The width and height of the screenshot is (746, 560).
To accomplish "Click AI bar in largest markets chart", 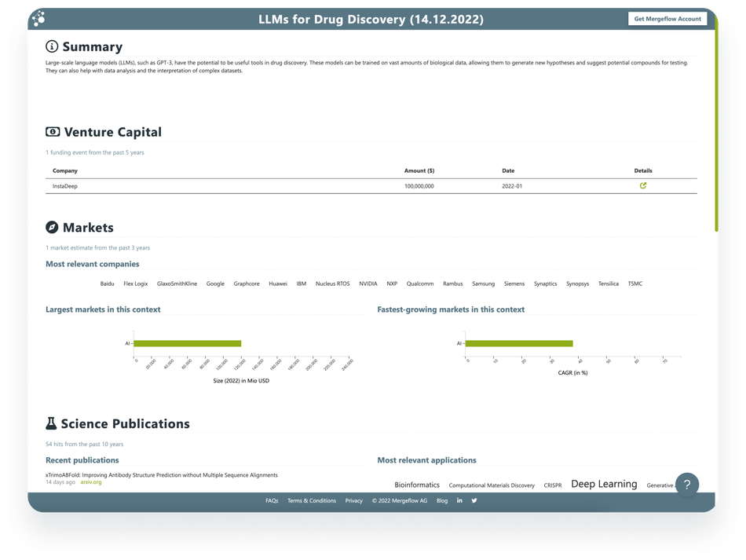I will click(x=188, y=343).
